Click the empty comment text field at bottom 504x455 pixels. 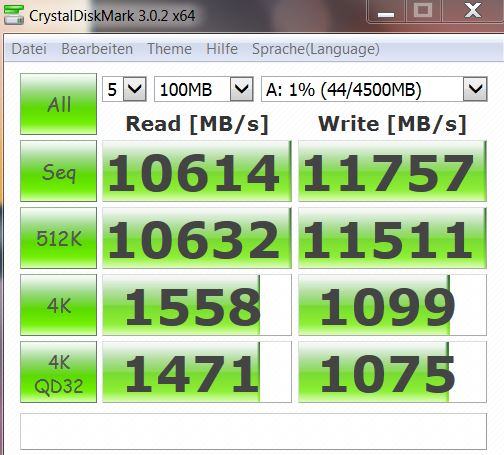[253, 431]
